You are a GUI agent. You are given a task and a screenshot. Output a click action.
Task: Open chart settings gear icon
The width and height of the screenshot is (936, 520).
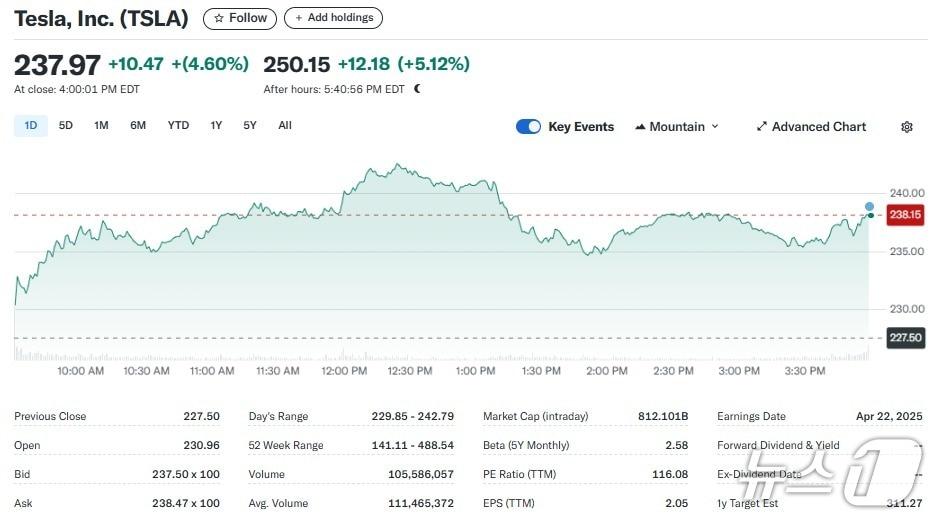[x=907, y=127]
